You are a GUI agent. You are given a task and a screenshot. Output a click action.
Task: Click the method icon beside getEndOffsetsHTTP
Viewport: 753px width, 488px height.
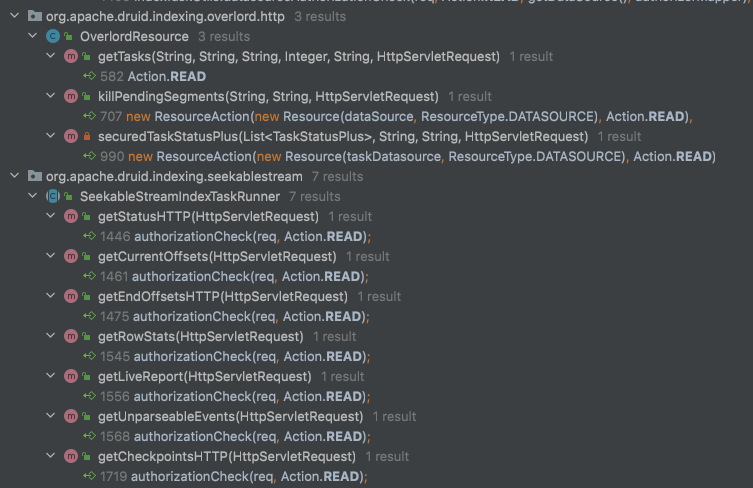point(71,296)
